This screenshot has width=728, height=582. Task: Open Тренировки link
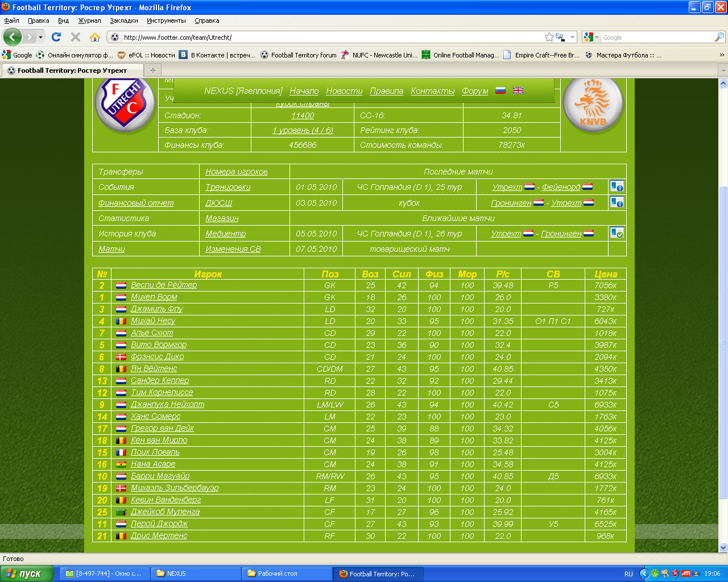point(228,187)
